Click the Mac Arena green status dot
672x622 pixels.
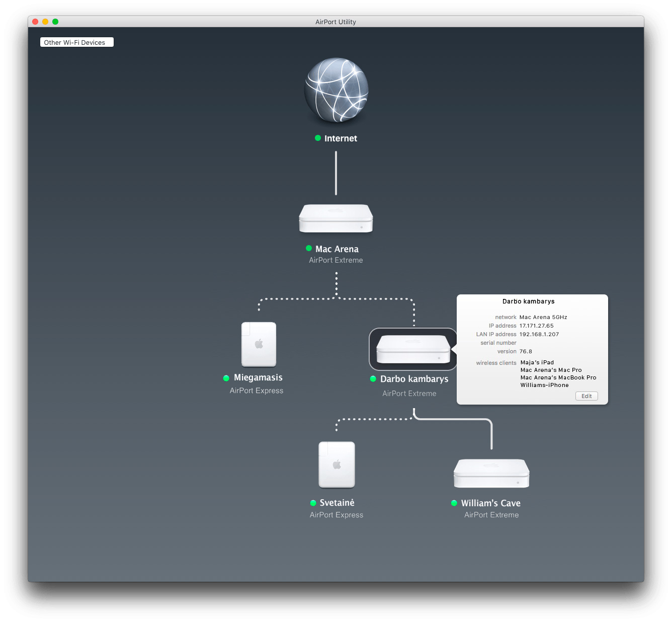point(309,248)
